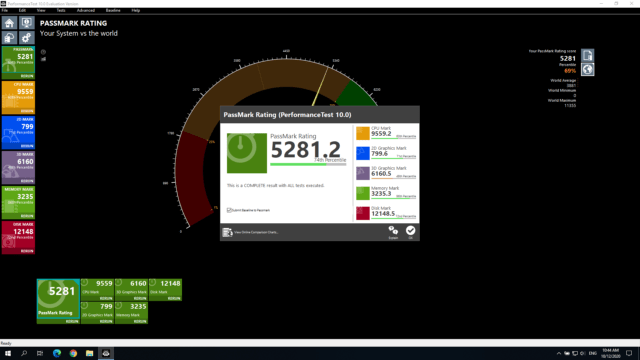Open the system information monitor icon
640x360 pixels.
(27, 22)
